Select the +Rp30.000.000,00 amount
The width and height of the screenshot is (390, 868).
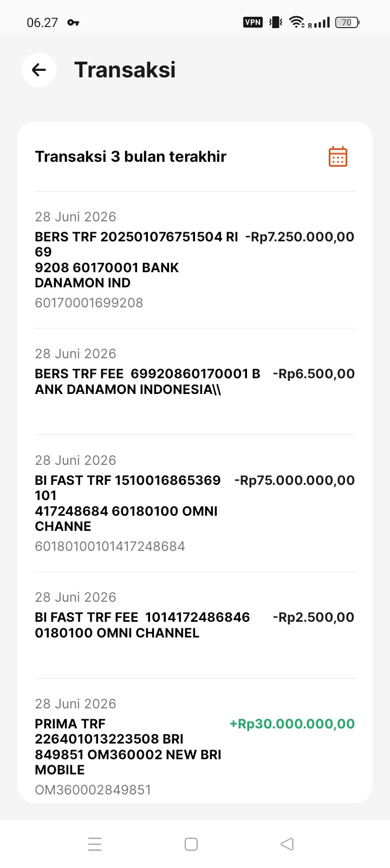[x=292, y=724]
